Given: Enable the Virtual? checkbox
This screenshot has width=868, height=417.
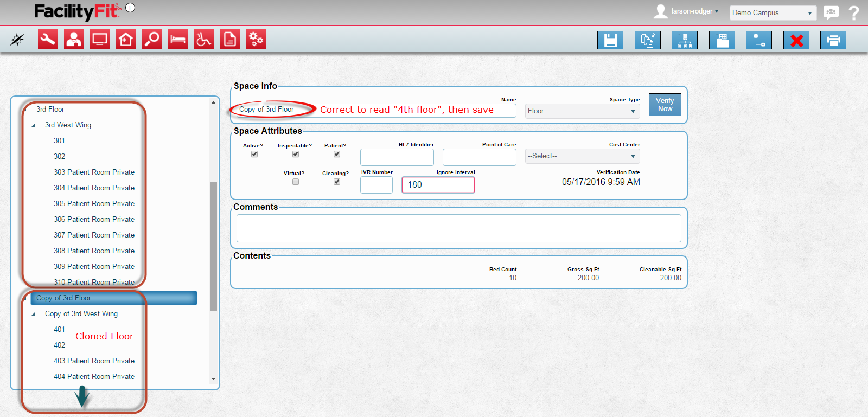Looking at the screenshot, I should coord(296,182).
